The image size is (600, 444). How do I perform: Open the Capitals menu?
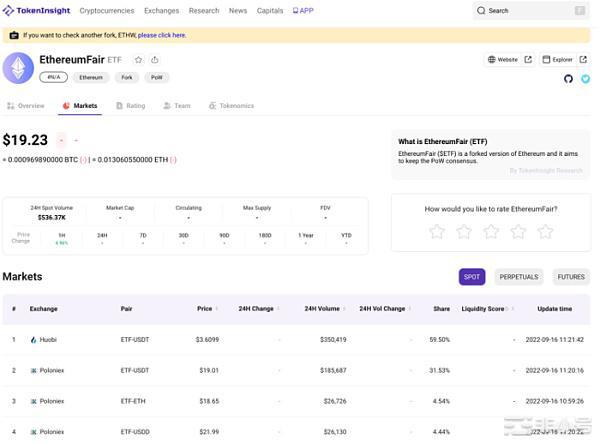pos(270,11)
